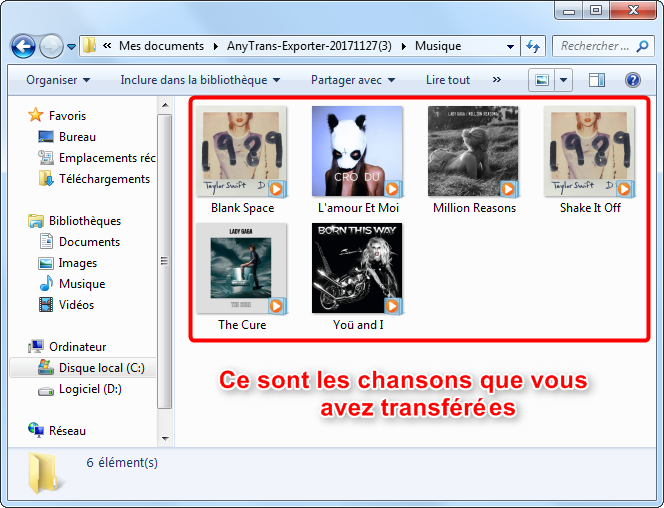The height and width of the screenshot is (508, 664).
Task: Select AnyTrans-Exporter-20171127(3) breadcrumb
Action: (309, 46)
